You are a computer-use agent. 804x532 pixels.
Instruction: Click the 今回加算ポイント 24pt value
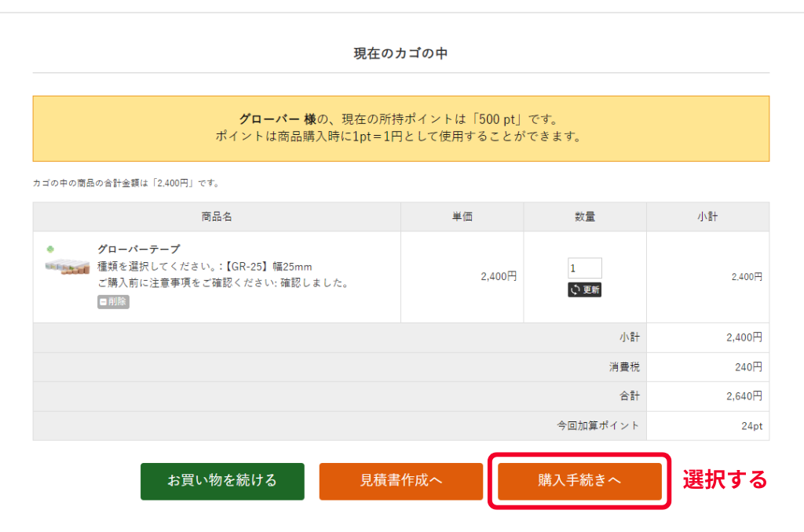pos(751,426)
